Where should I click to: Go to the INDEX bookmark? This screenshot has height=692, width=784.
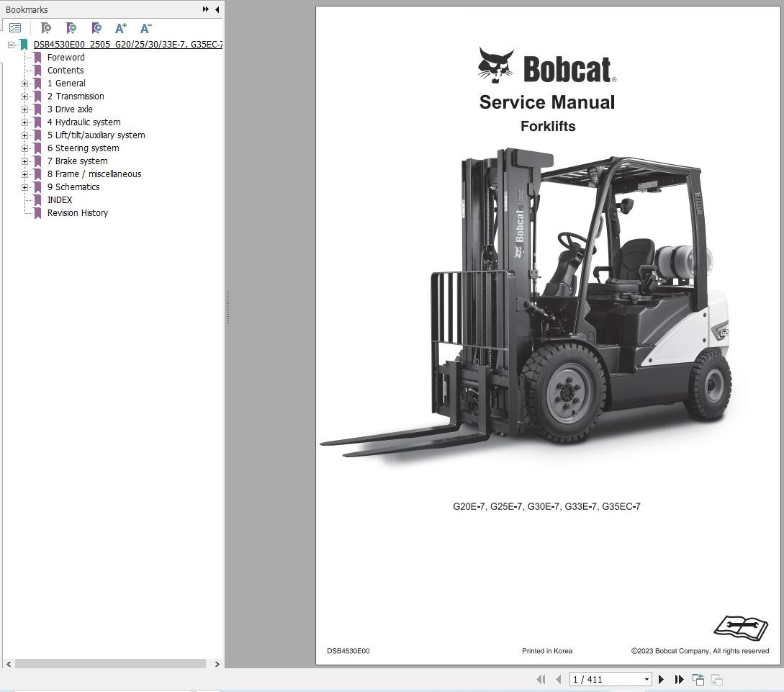pos(60,200)
